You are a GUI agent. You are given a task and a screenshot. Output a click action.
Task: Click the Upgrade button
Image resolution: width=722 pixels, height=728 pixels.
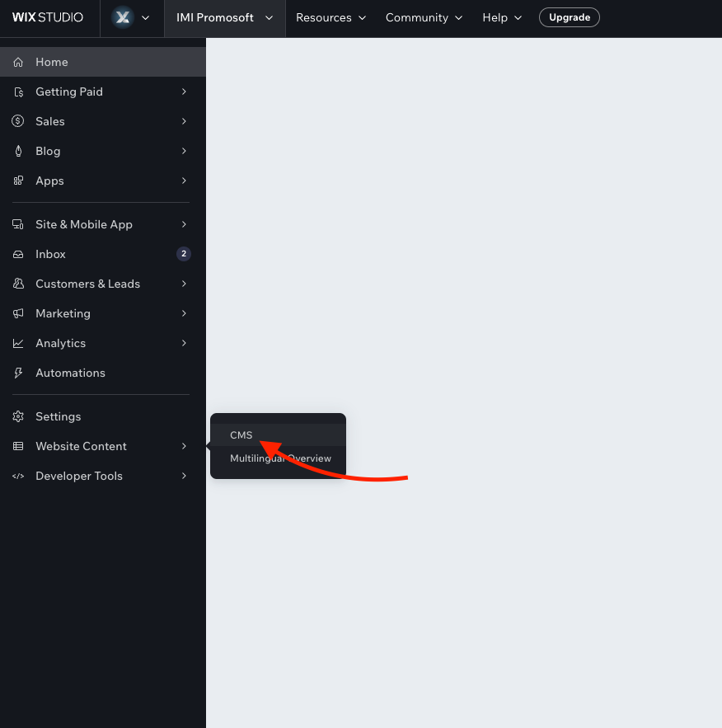pos(570,17)
